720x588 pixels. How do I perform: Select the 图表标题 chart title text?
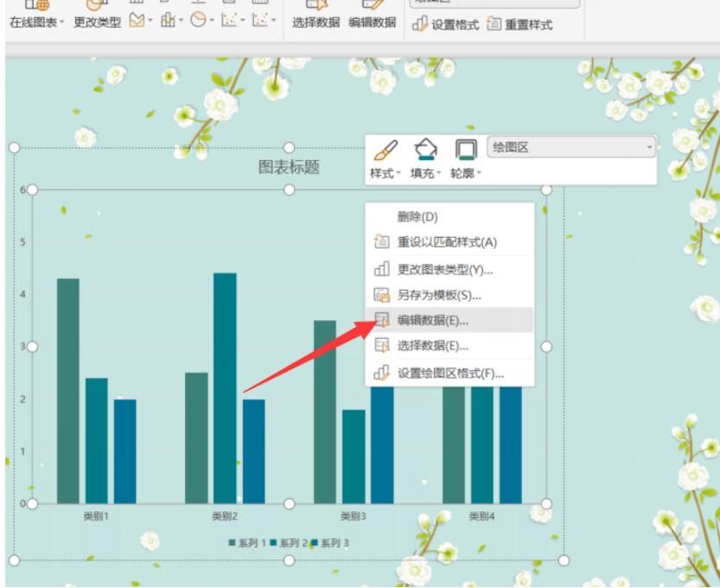pyautogui.click(x=289, y=167)
